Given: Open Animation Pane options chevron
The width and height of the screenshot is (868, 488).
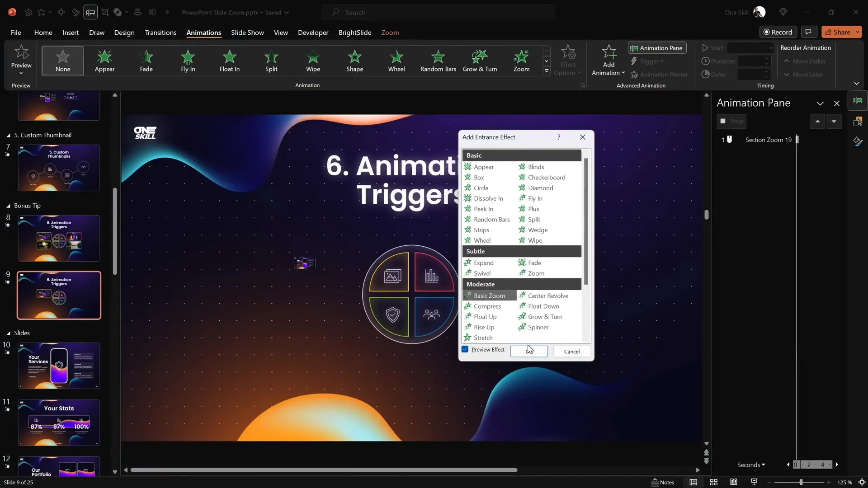Looking at the screenshot, I should [820, 103].
